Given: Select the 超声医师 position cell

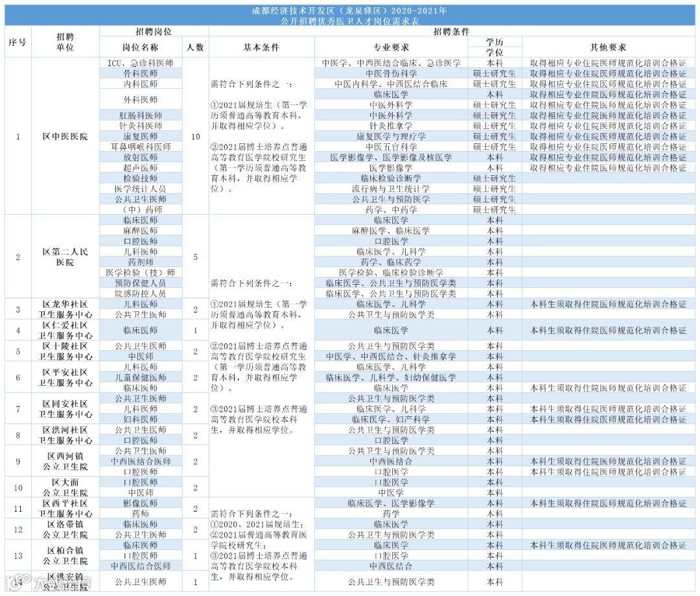Looking at the screenshot, I should point(141,167).
